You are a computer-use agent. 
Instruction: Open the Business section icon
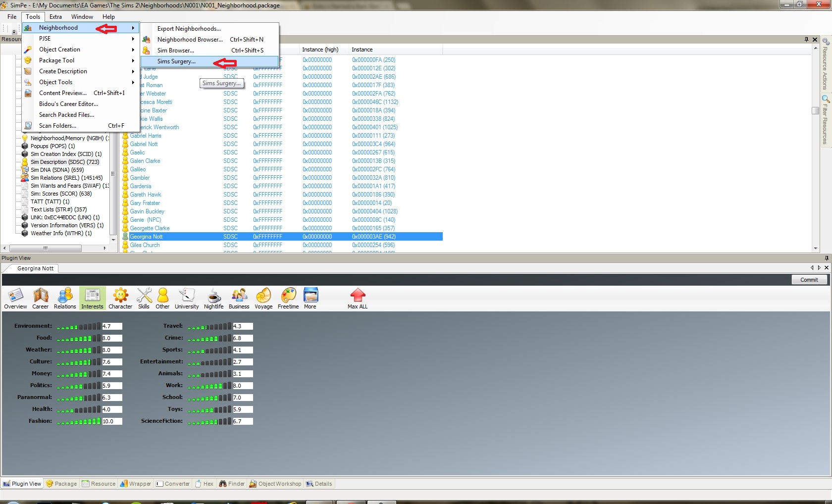click(239, 299)
